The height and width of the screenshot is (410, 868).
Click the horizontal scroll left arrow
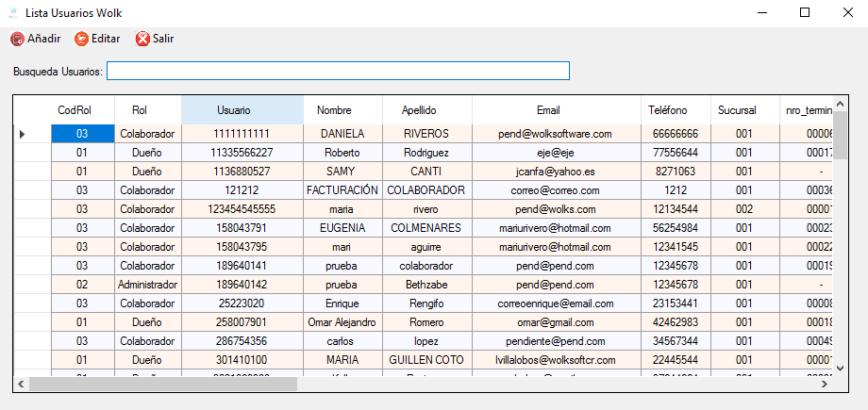[x=21, y=384]
